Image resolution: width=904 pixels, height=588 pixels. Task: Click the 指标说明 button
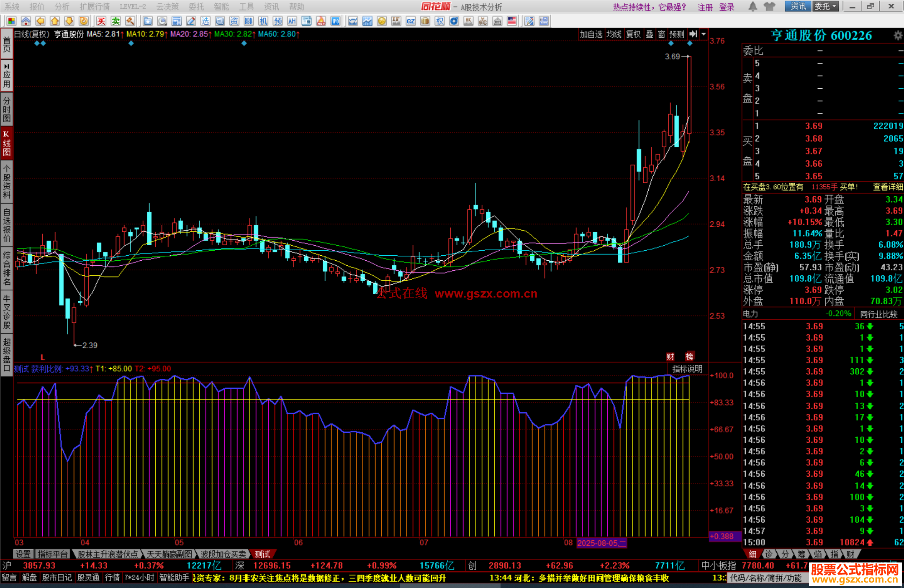click(x=687, y=369)
